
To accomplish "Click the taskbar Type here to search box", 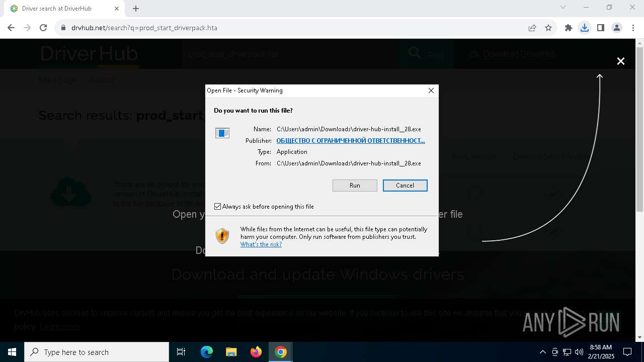I will pyautogui.click(x=97, y=352).
